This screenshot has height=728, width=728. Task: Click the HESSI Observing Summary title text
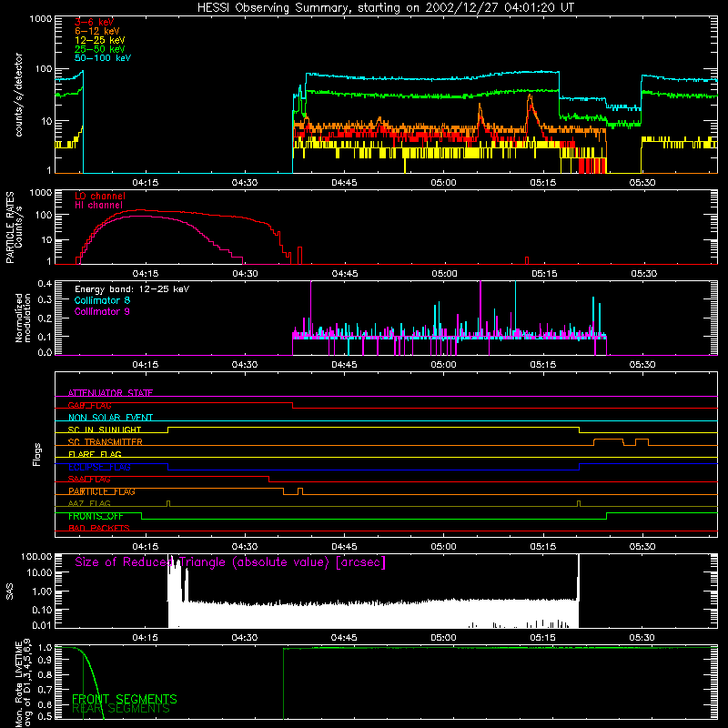click(x=386, y=8)
